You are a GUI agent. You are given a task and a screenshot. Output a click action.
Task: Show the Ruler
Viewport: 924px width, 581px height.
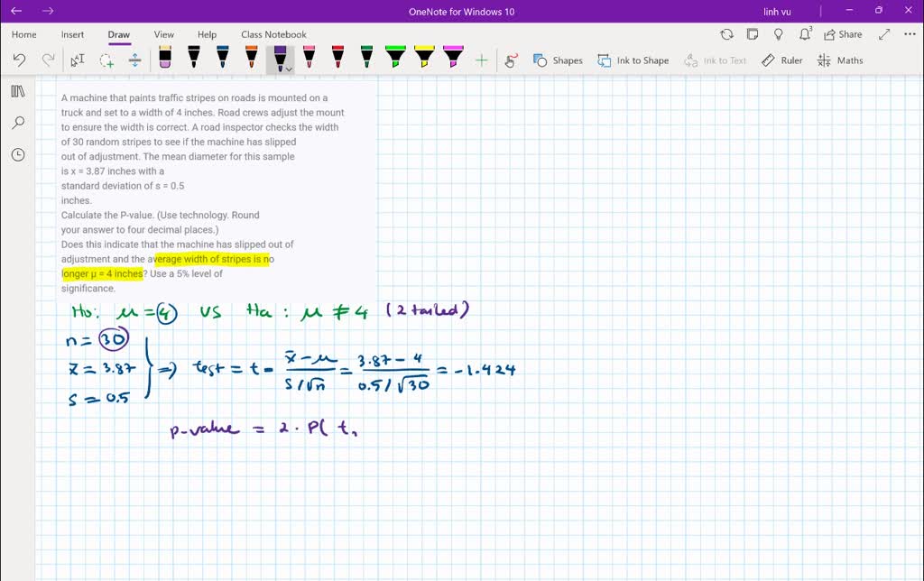coord(782,60)
